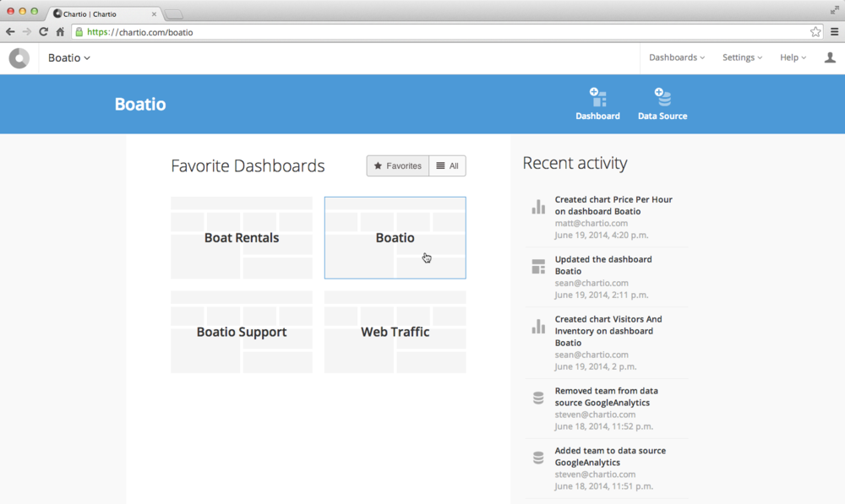Open the Boatio Support dashboard

tap(242, 332)
